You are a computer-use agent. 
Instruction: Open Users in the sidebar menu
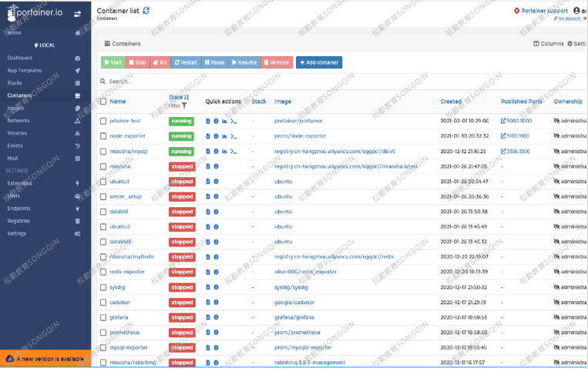point(45,196)
